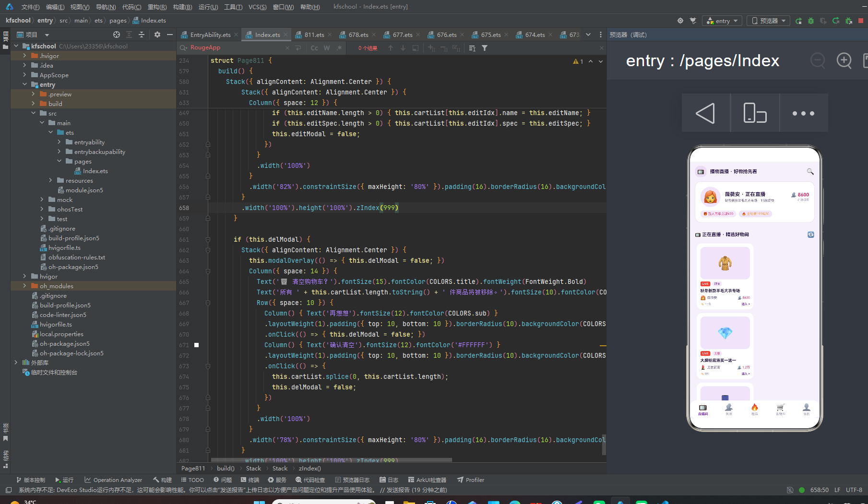
Task: Show hidden editor tabs dropdown chevron
Action: click(x=588, y=35)
